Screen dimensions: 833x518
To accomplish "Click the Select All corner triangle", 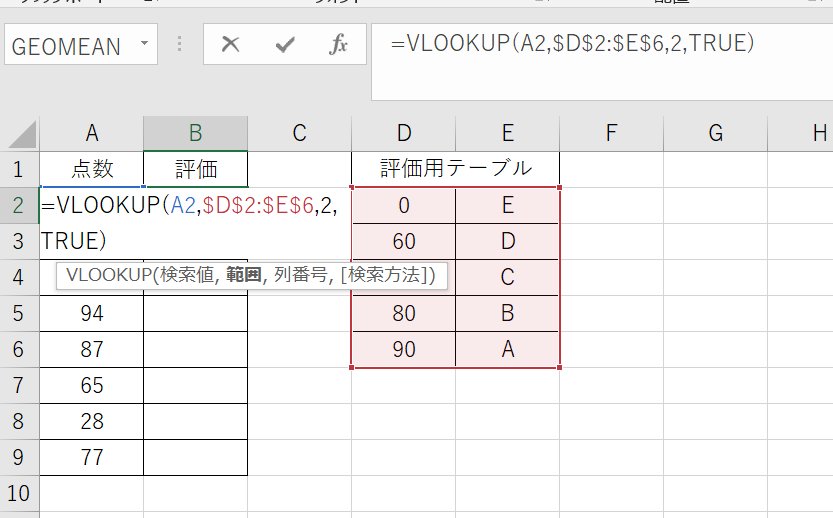I will click(x=22, y=134).
